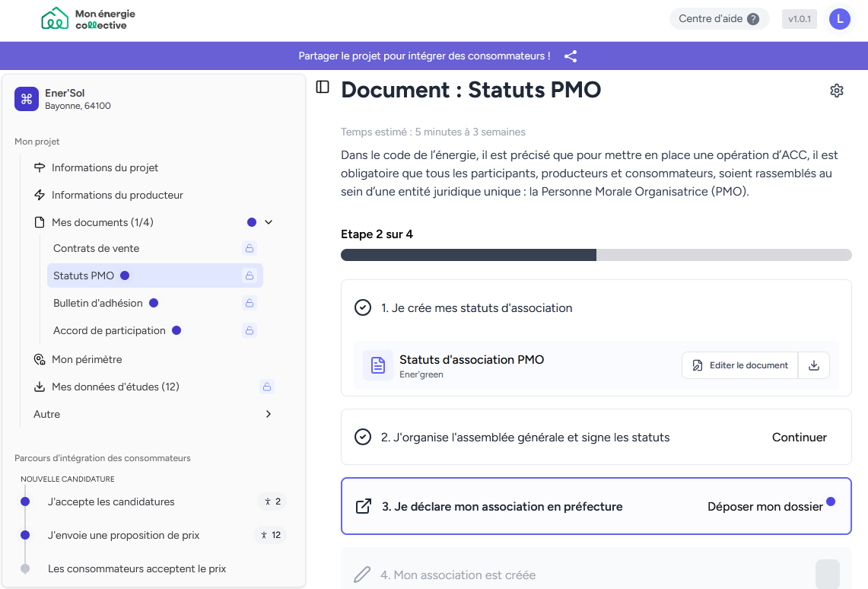Click the Etape 2 sur 4 progress bar
Screen dimensions: 868x589
pyautogui.click(x=596, y=255)
